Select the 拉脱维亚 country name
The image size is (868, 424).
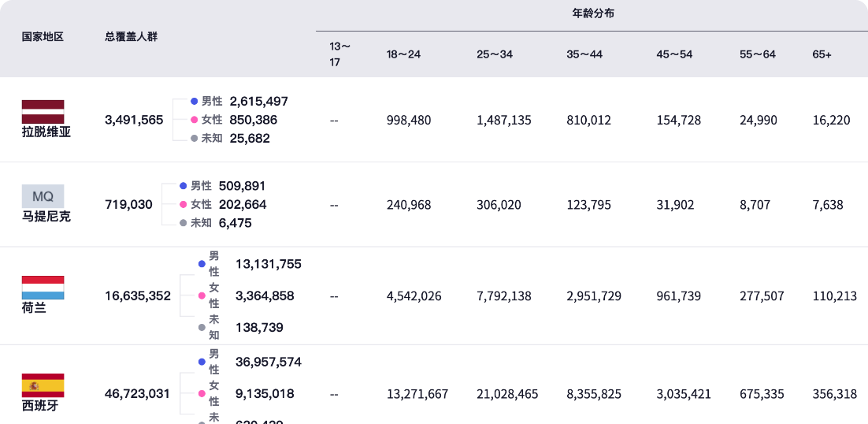tap(46, 132)
